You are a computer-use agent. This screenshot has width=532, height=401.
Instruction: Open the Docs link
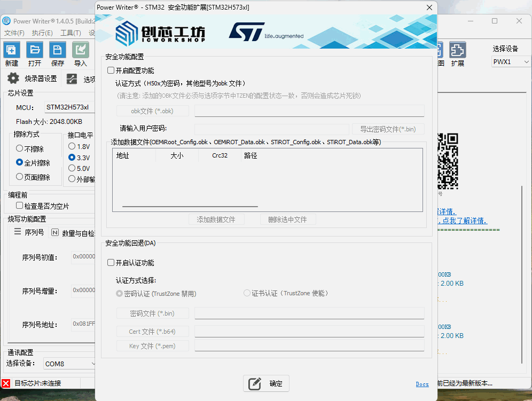pos(422,384)
